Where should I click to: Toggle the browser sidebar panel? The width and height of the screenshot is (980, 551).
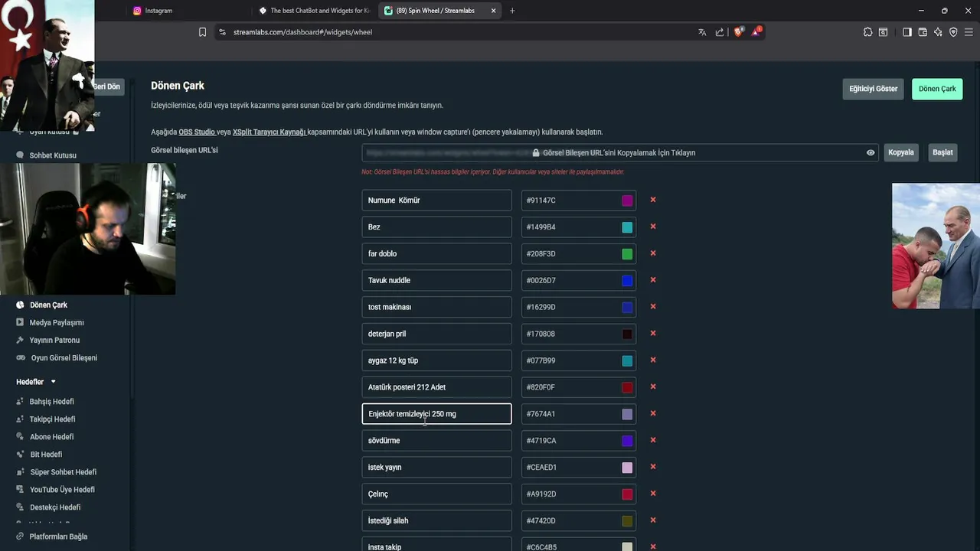click(907, 32)
